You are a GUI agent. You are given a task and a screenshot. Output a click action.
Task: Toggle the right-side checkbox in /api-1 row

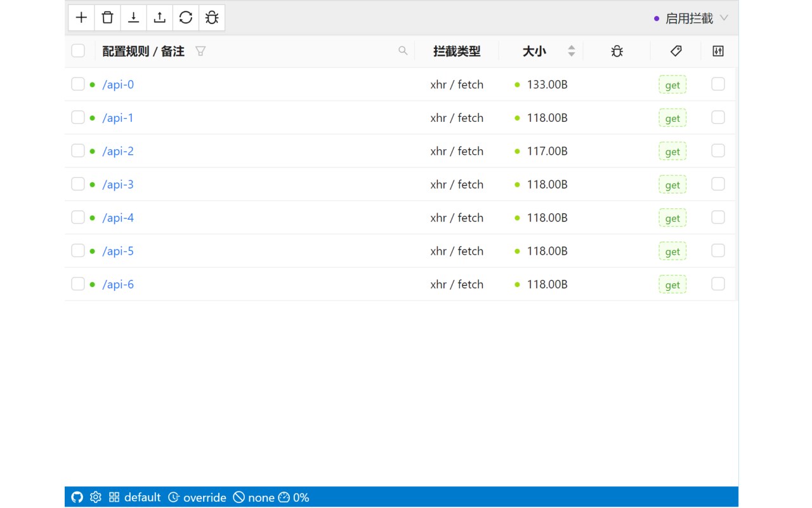[718, 117]
